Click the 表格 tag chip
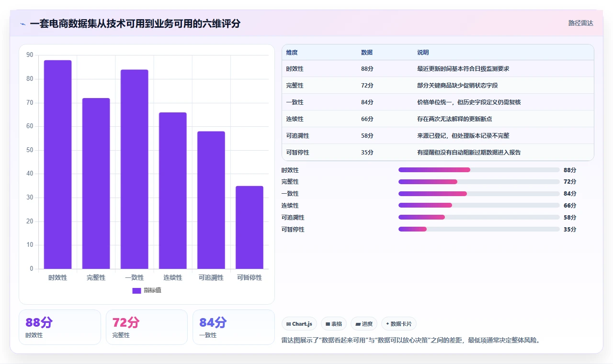 click(334, 324)
